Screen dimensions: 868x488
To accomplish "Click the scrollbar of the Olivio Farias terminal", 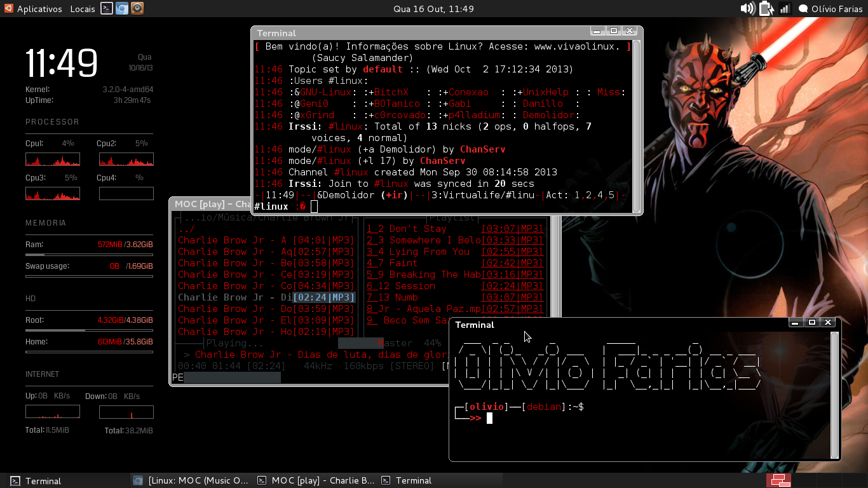I will tap(834, 395).
